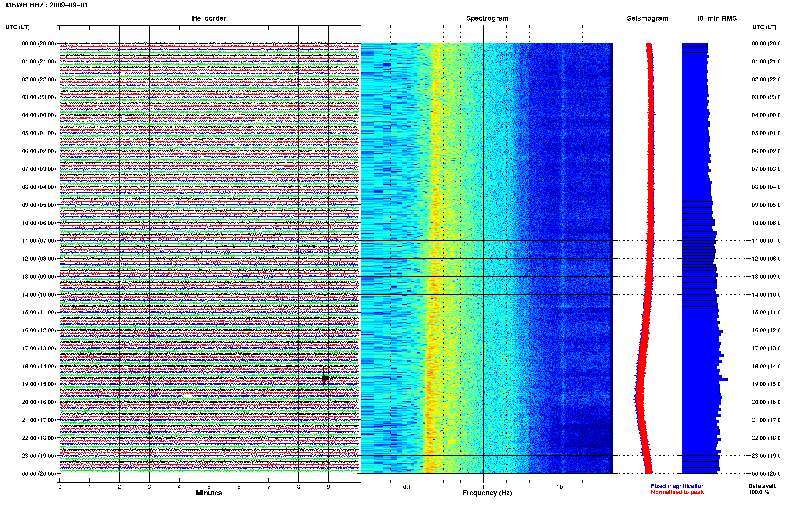This screenshot has height=508, width=812.
Task: Click the left '20:00 (16:00)' time label
Action: (x=39, y=402)
